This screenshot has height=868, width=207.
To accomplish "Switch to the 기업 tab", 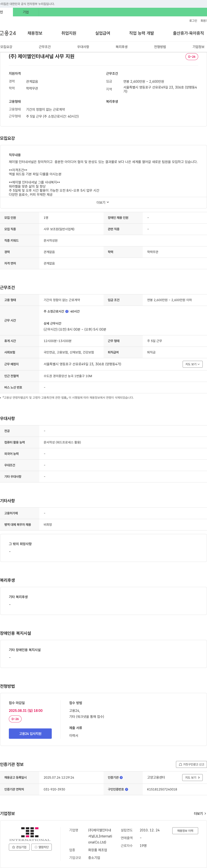I will [26, 12].
